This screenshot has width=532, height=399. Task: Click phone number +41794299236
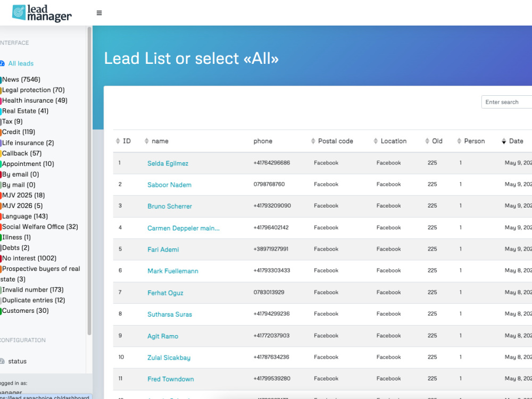(x=271, y=314)
